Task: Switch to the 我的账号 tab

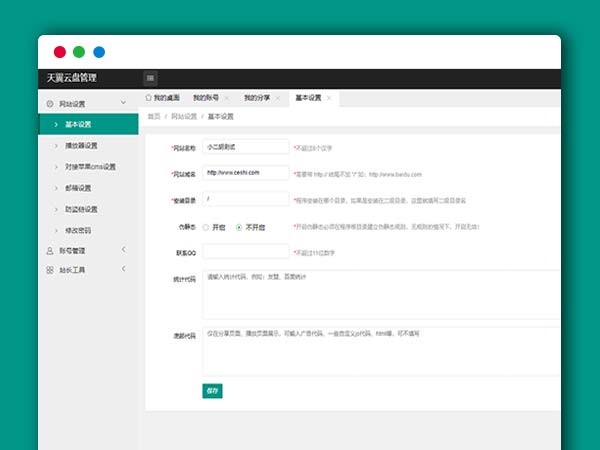Action: tap(205, 98)
